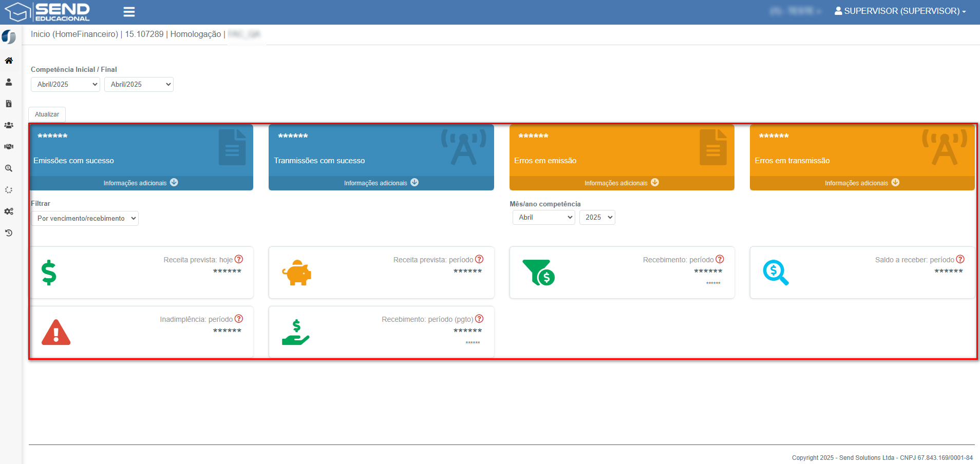980x464 pixels.
Task: Click the green dollar sign icon
Action: [49, 273]
